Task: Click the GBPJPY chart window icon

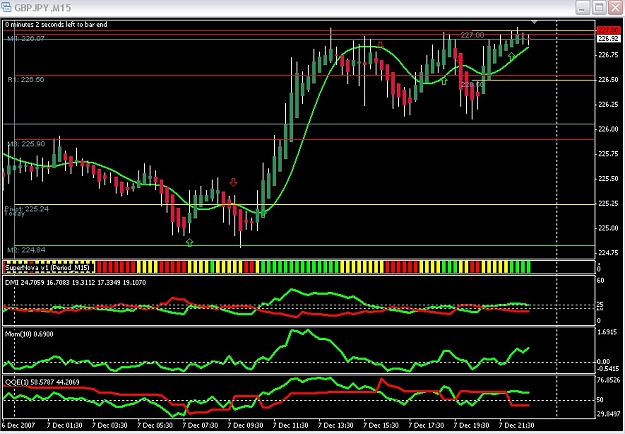Action: pos(6,7)
